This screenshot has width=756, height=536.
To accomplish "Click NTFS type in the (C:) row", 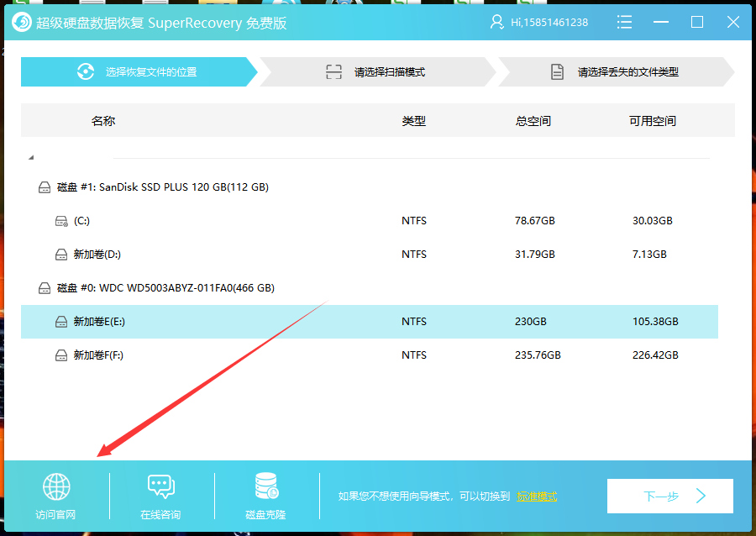I will 413,221.
